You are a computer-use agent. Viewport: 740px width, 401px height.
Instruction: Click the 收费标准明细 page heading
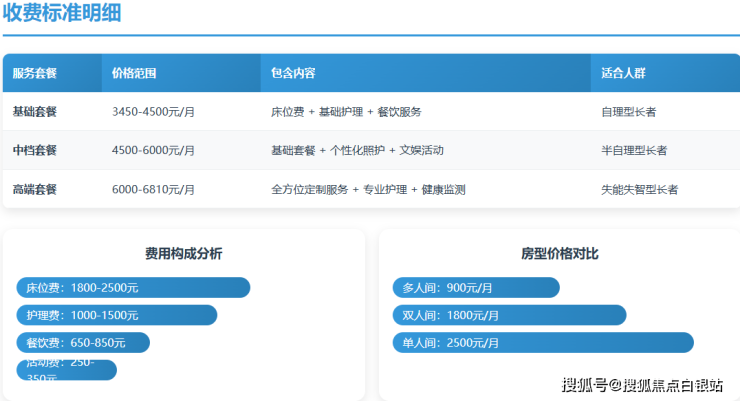point(63,13)
